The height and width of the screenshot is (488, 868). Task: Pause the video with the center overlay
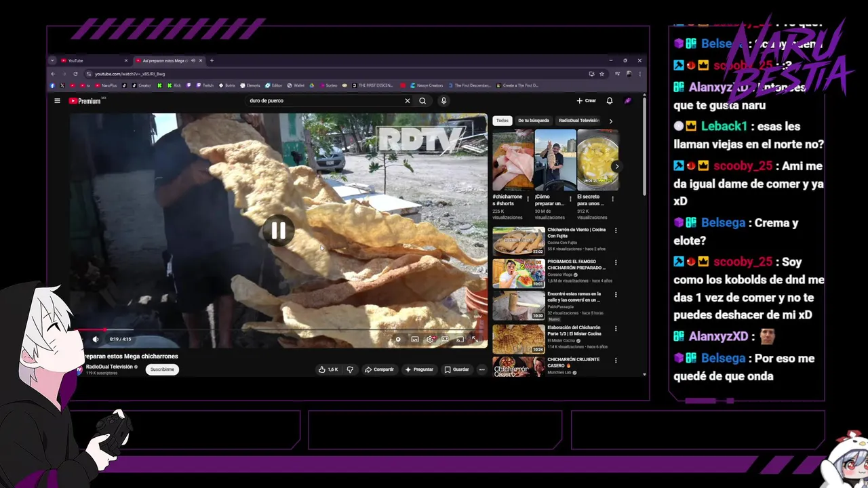[278, 230]
